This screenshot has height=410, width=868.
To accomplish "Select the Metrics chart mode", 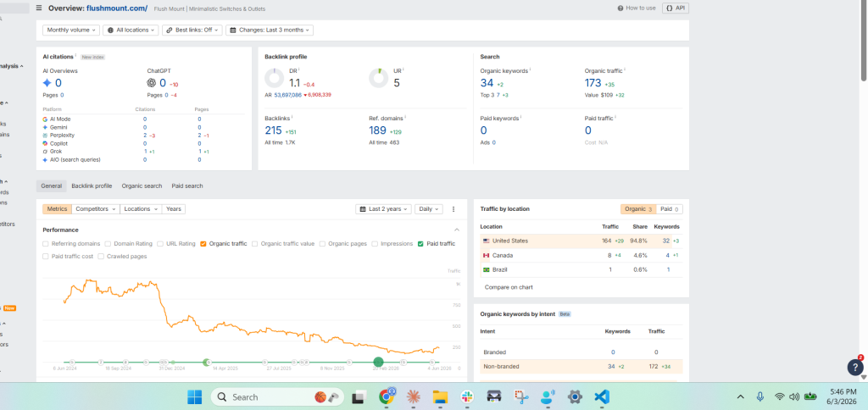I will (57, 209).
